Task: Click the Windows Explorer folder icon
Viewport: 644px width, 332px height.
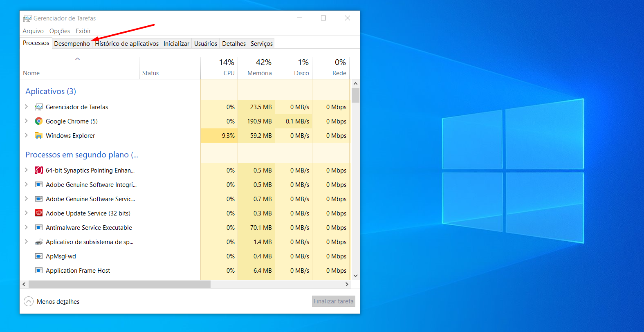Action: point(39,136)
